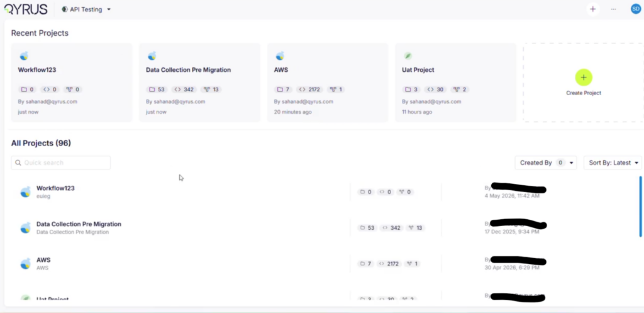Viewport: 644px width, 313px height.
Task: Open the AWS recent project card
Action: click(x=328, y=83)
